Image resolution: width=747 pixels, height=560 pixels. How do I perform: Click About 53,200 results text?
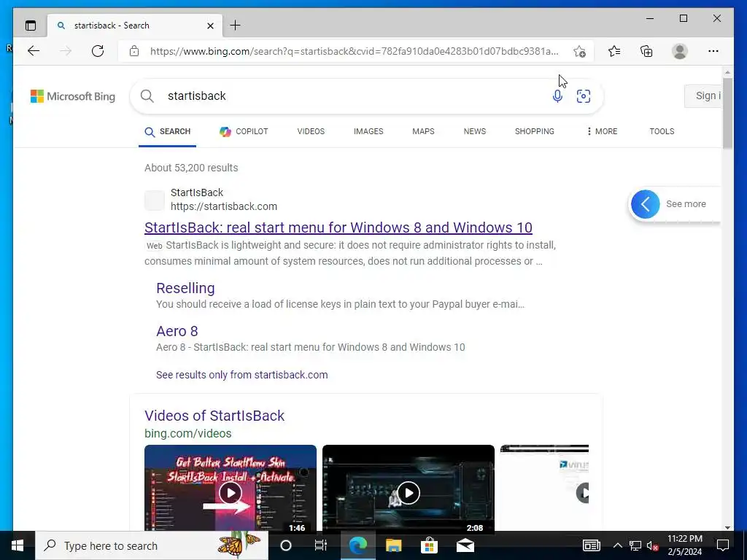[192, 168]
